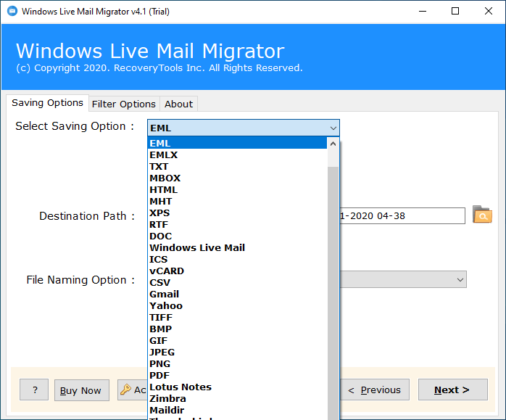Click the Destination Path text field

(x=402, y=216)
